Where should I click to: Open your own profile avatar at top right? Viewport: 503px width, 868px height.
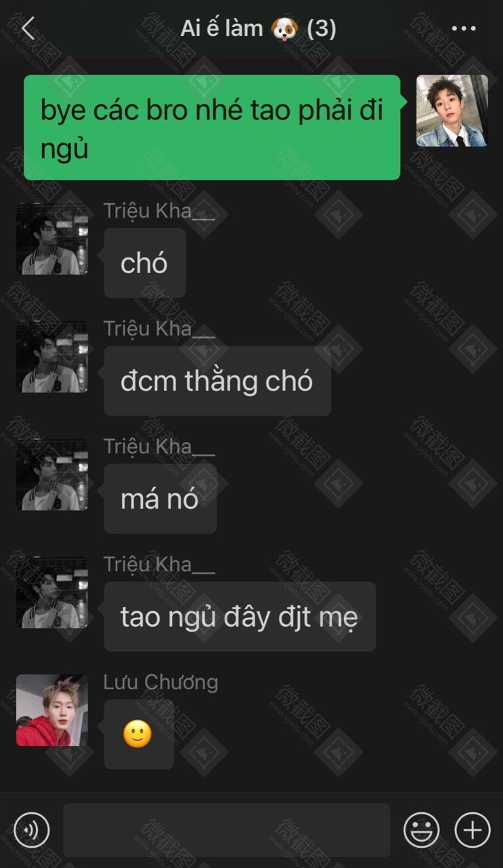click(452, 110)
